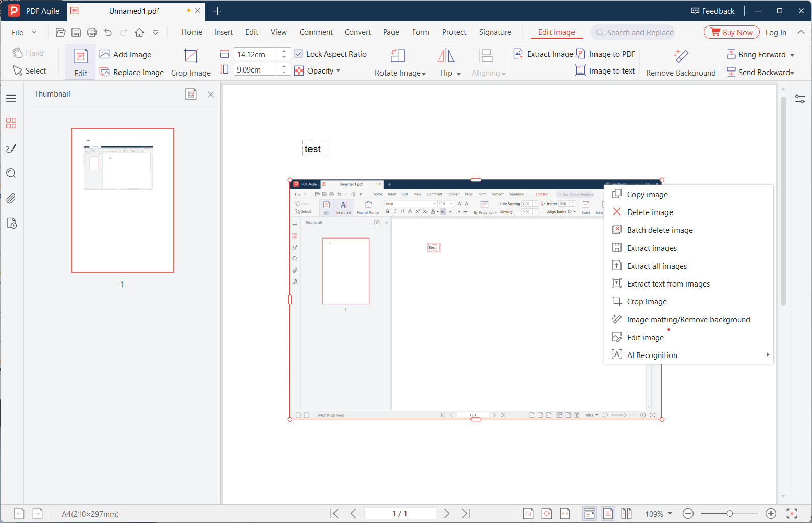This screenshot has height=523, width=812.
Task: Go to the next page
Action: point(447,513)
